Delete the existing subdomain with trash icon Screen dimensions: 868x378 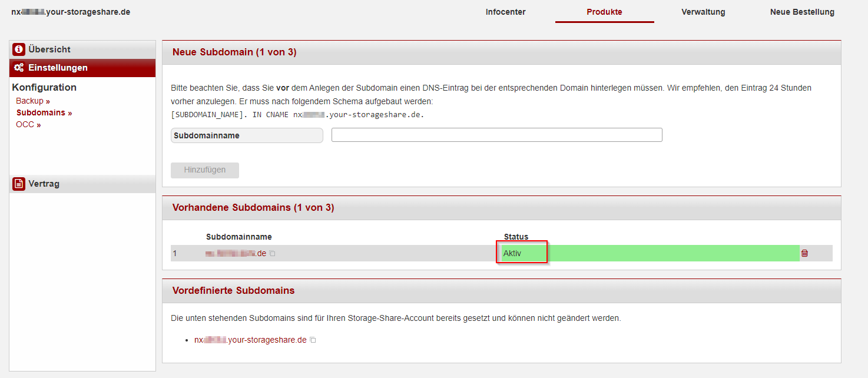[x=804, y=253]
